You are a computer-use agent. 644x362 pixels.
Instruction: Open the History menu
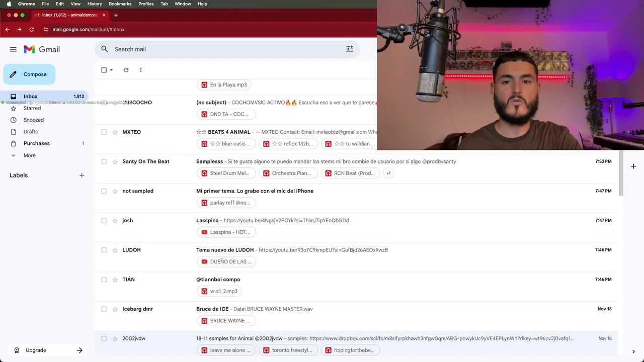coord(95,4)
